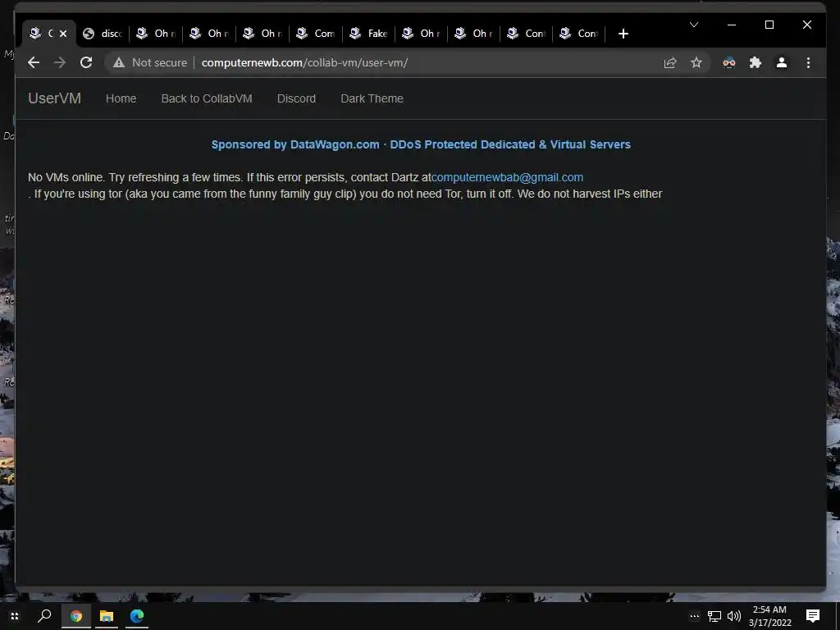The height and width of the screenshot is (630, 840).
Task: Open the Discord nav link
Action: [296, 98]
